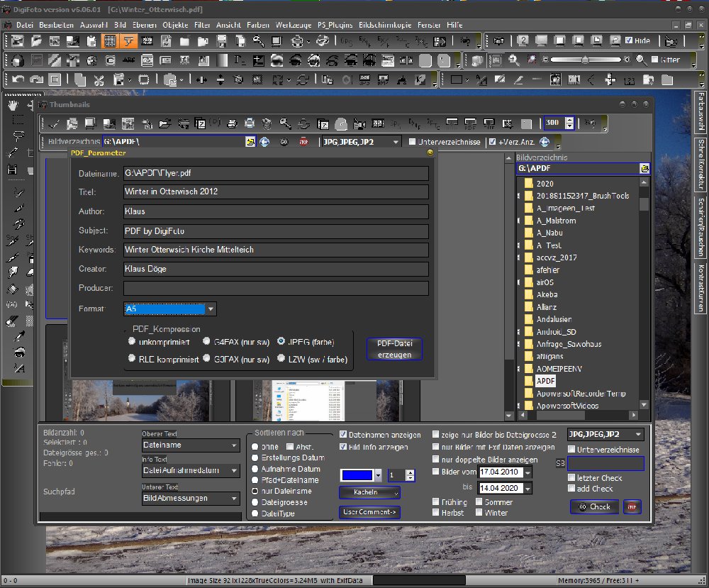Click the red STOP icon beside Bildverzeichnis
The width and height of the screenshot is (709, 588).
tap(303, 142)
